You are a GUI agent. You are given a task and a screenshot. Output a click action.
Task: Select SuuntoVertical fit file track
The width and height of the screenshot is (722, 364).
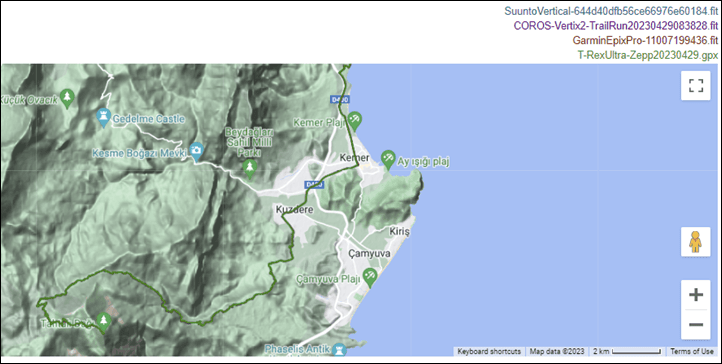(x=611, y=11)
